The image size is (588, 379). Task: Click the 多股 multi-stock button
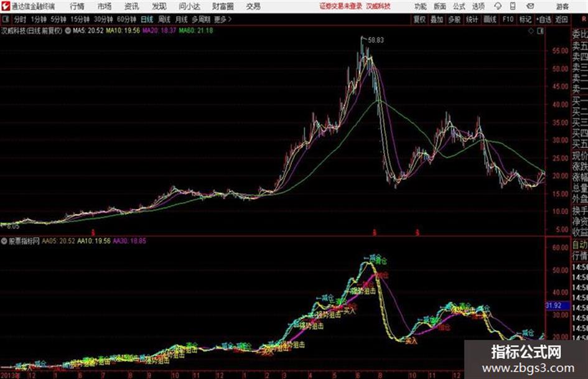[454, 19]
